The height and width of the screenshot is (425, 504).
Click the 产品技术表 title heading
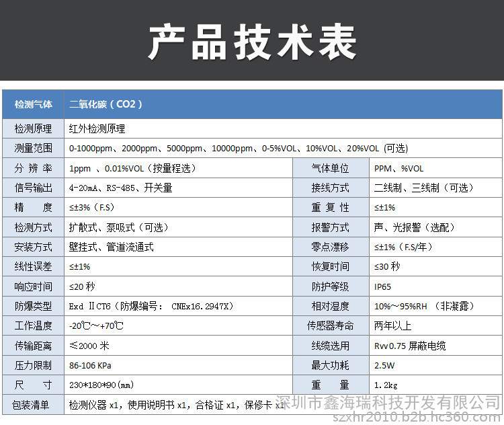click(x=252, y=44)
